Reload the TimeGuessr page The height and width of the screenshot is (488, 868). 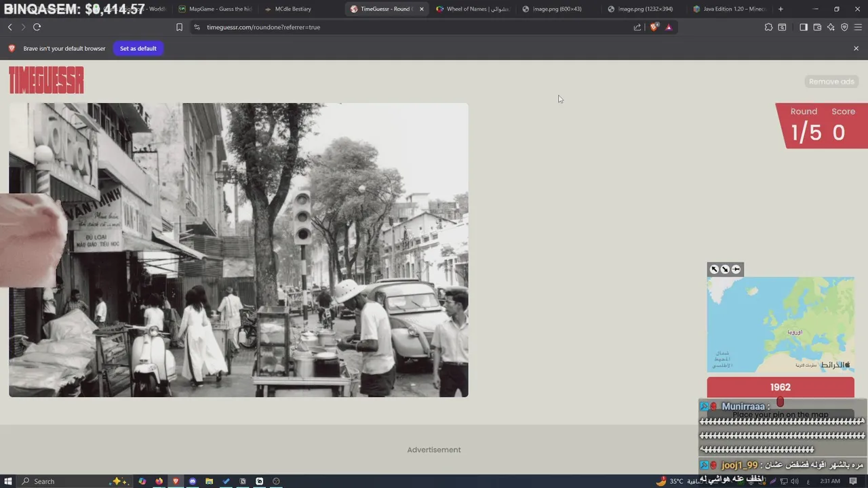click(37, 27)
